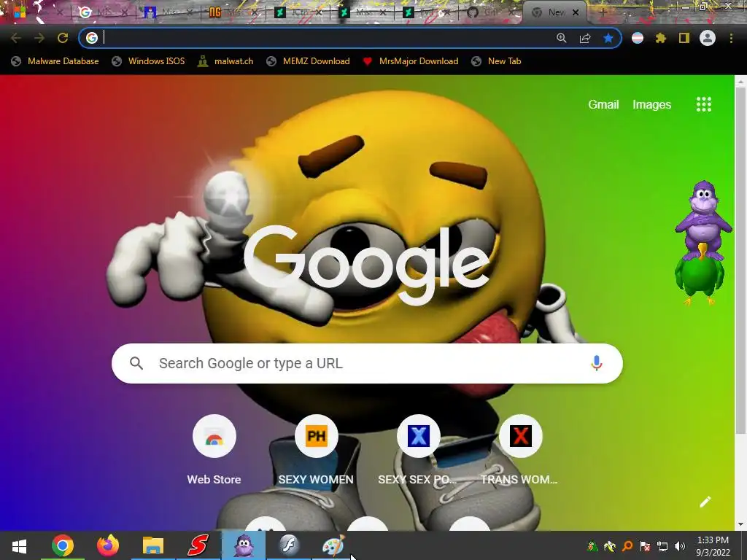Reload the page with the refresh icon

[63, 38]
